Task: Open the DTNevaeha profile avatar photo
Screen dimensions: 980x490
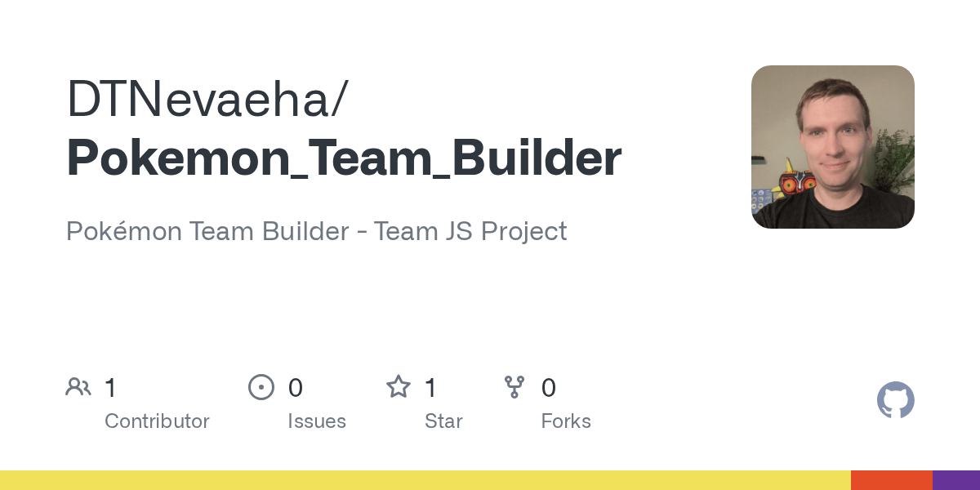Action: (x=833, y=147)
